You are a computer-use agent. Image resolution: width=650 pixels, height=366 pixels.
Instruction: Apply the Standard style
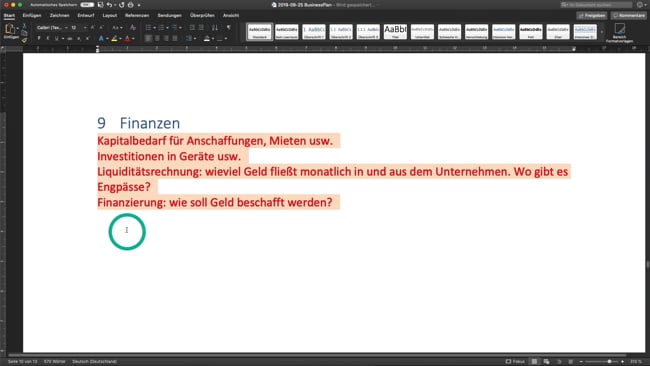(x=260, y=32)
